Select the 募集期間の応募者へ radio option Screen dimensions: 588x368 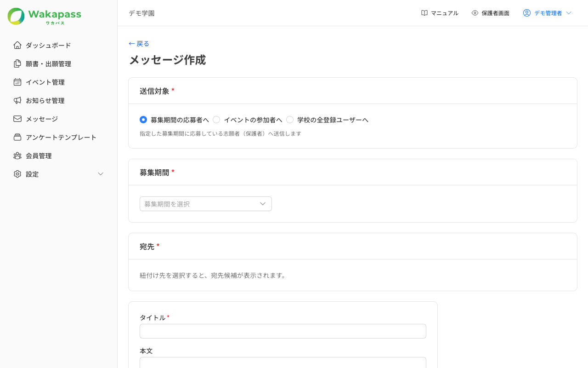[x=143, y=120]
